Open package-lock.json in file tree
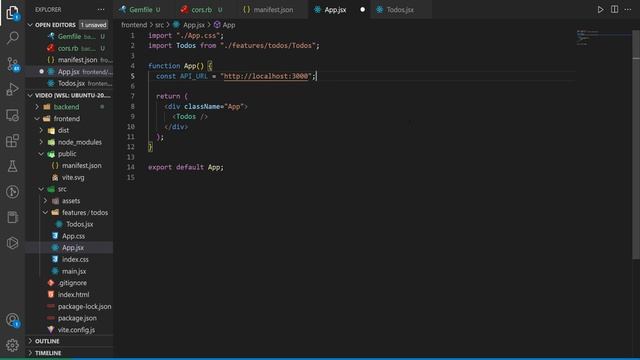The height and width of the screenshot is (360, 640). (84, 307)
